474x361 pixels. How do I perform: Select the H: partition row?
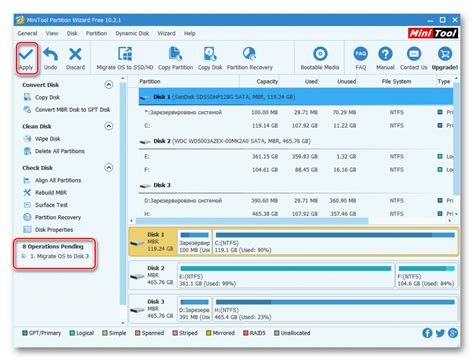(x=296, y=214)
